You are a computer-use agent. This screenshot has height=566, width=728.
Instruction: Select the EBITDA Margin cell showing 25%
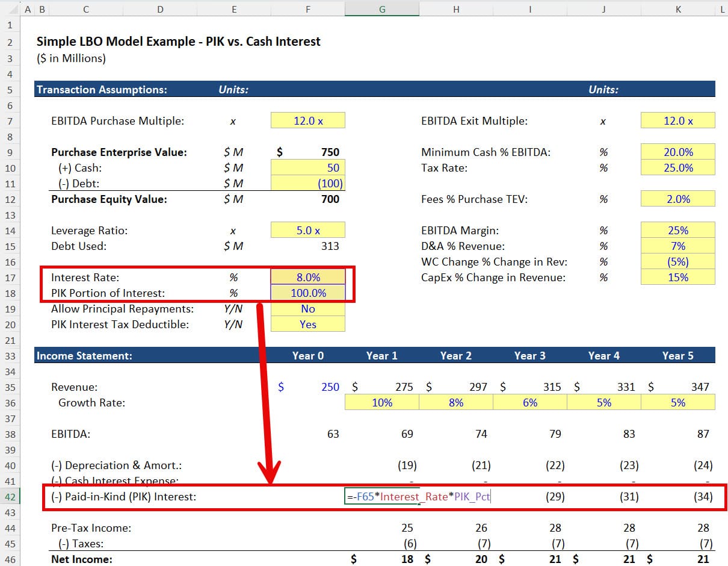click(x=677, y=230)
